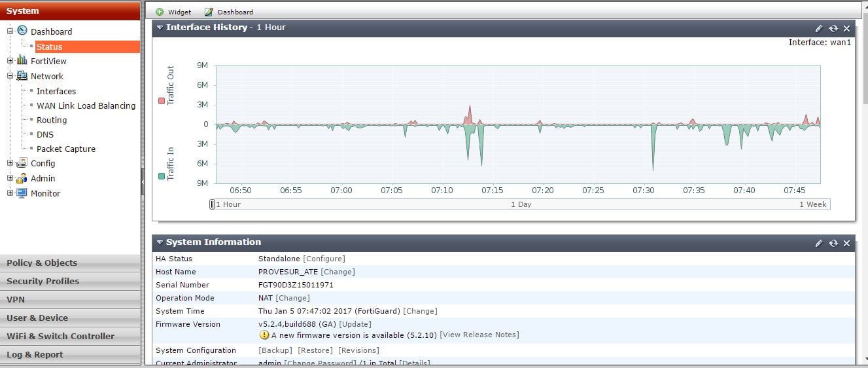This screenshot has width=868, height=368.
Task: Open Packet Capture under Network
Action: (66, 149)
